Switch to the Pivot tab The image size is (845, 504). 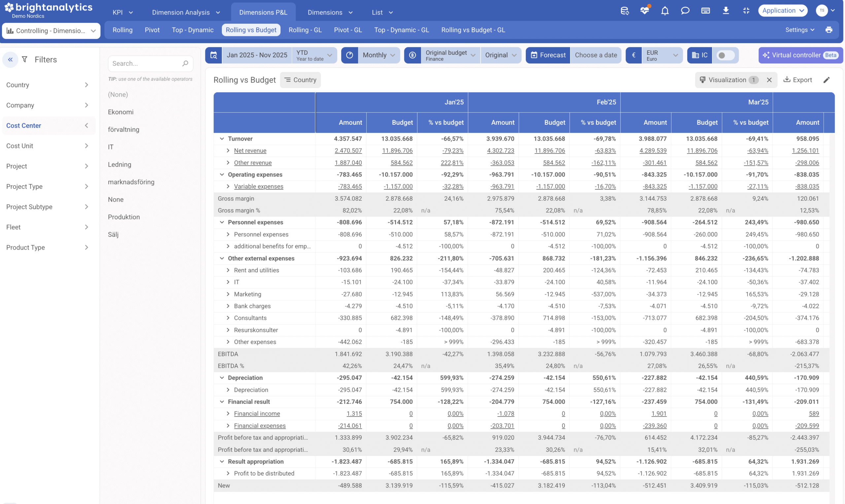pos(152,30)
